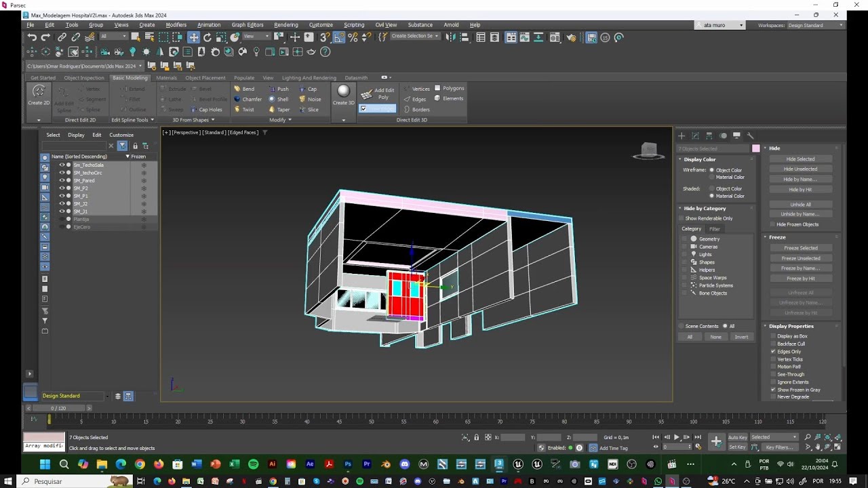This screenshot has height=488, width=868.
Task: Click the Angle Snap toggle icon
Action: coord(338,37)
